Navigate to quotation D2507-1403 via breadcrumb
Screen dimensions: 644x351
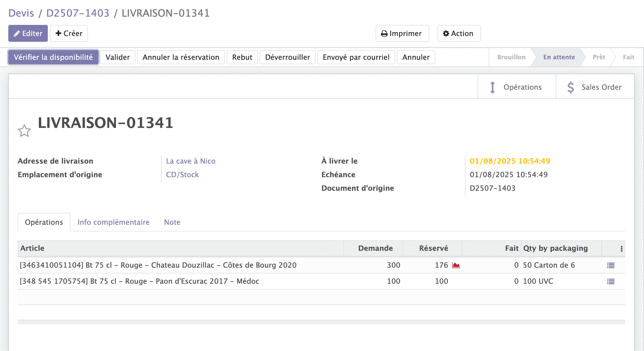point(78,13)
